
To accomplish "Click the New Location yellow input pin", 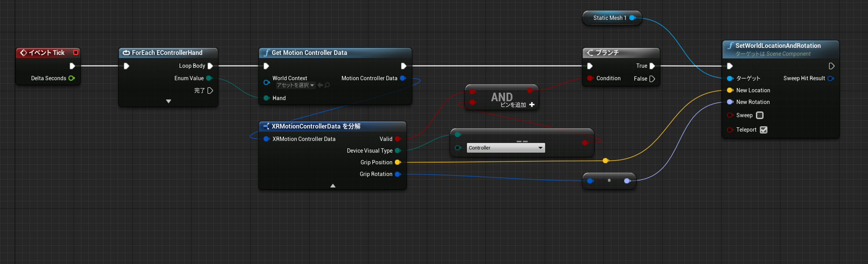I will (730, 90).
